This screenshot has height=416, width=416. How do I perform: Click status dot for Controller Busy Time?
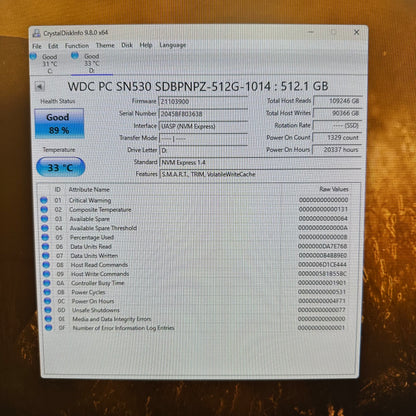click(x=47, y=283)
